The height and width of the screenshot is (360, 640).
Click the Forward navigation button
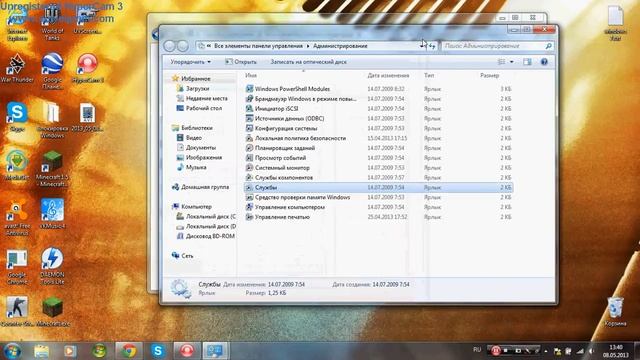pos(182,46)
